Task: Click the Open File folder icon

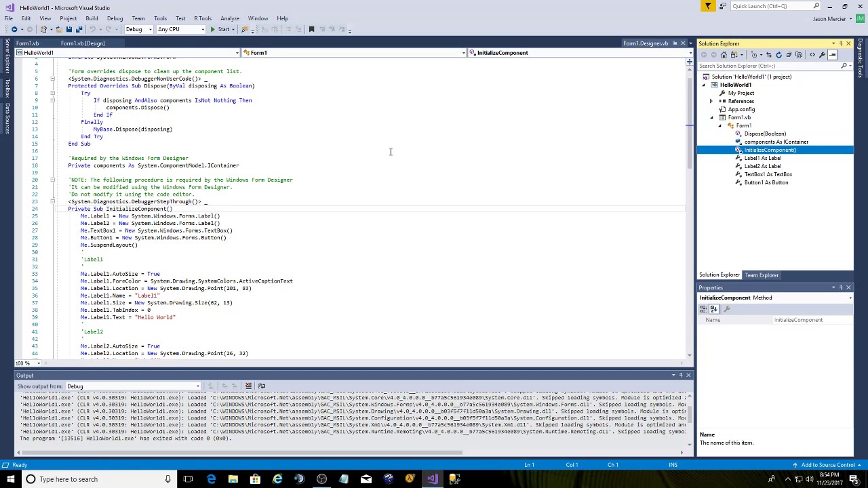Action: tap(58, 29)
